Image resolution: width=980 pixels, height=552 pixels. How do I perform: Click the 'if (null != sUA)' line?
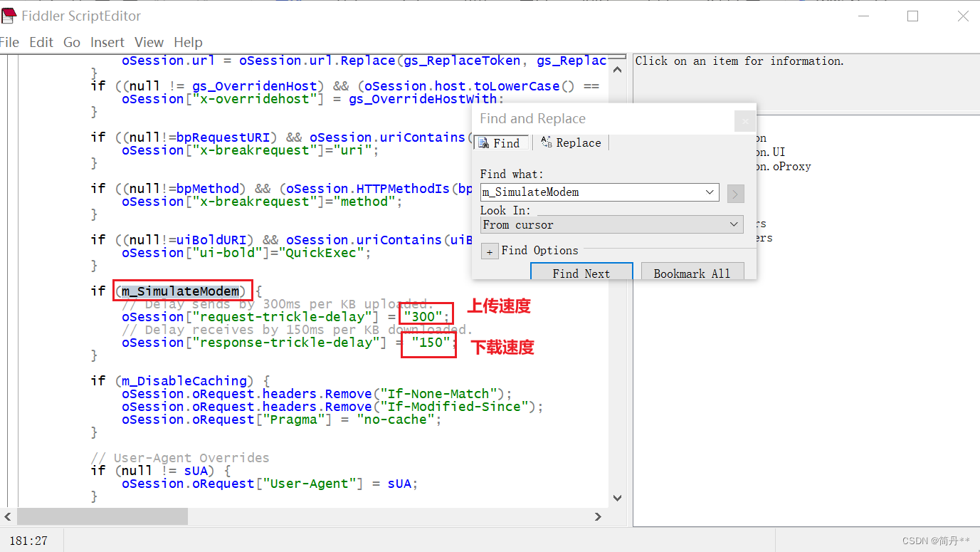click(x=161, y=471)
